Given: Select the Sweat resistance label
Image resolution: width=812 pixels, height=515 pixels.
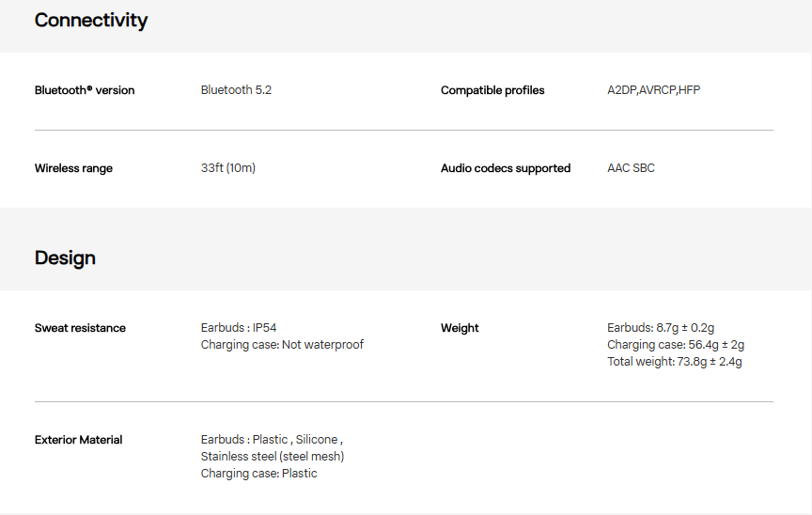Looking at the screenshot, I should point(80,328).
